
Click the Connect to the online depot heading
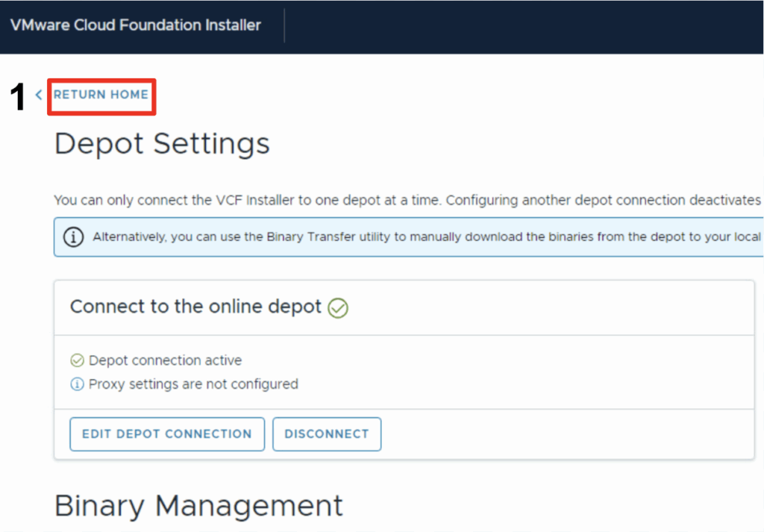click(x=195, y=307)
